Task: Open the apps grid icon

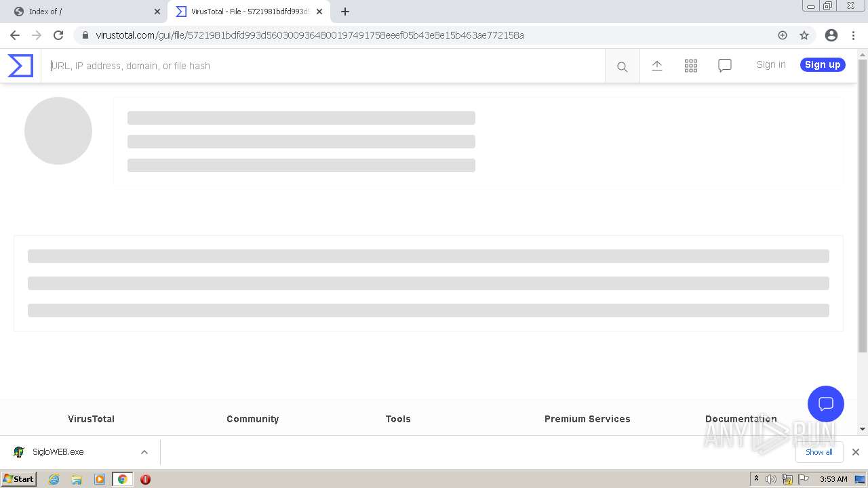Action: [691, 66]
